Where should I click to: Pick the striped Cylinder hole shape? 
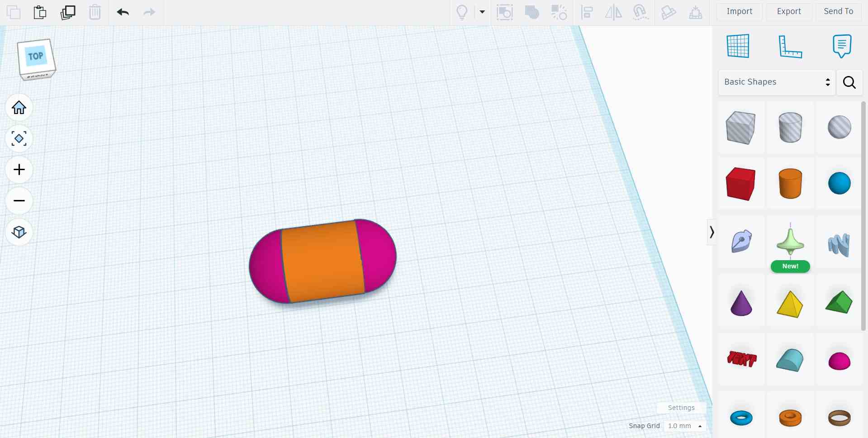(x=790, y=128)
